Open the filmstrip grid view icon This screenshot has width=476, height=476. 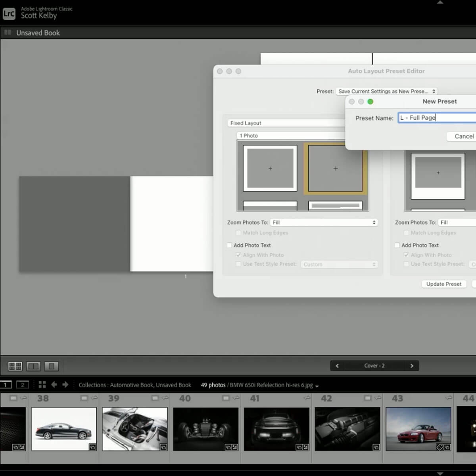coord(42,384)
